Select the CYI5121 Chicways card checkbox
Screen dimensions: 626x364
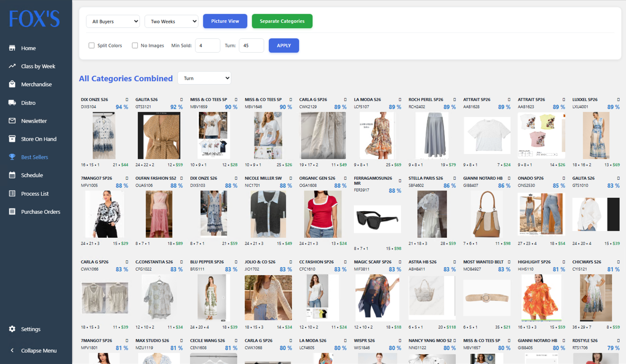tap(618, 262)
